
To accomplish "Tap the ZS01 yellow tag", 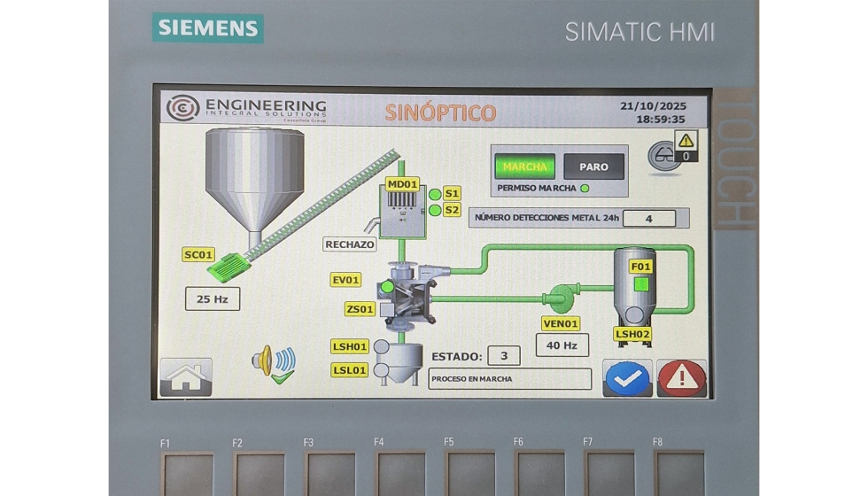I will (360, 309).
